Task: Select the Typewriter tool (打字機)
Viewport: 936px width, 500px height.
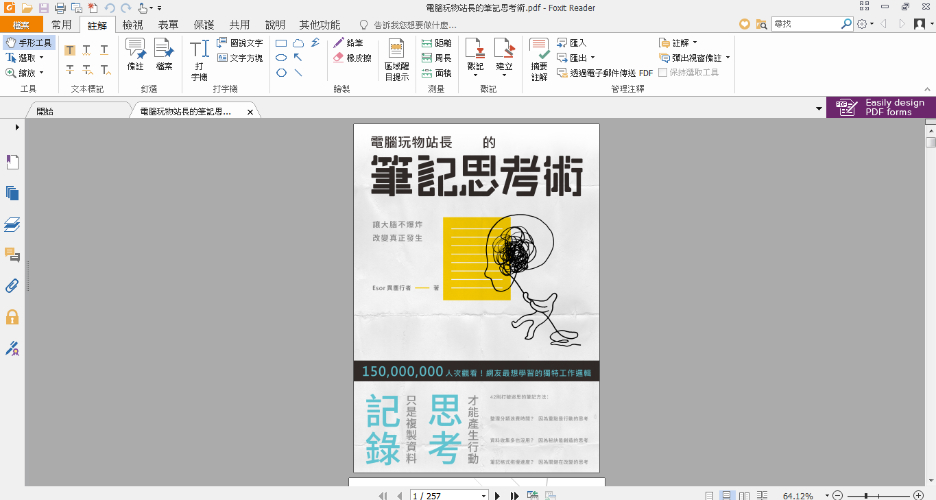Action: [199, 60]
